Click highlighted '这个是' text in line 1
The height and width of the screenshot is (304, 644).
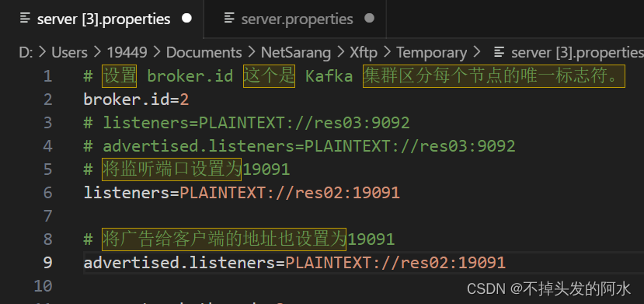269,76
